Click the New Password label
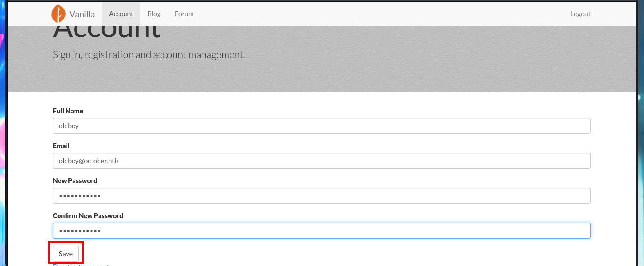This screenshot has width=644, height=266. pos(75,181)
